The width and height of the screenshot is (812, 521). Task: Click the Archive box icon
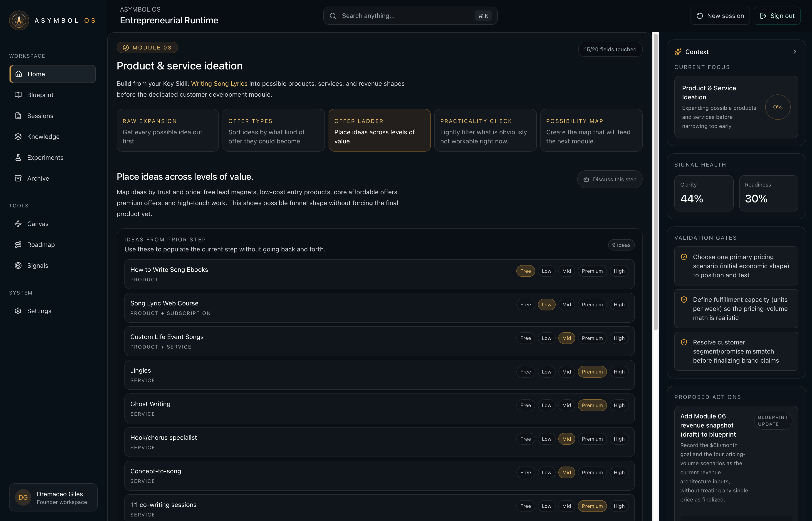[x=18, y=178]
